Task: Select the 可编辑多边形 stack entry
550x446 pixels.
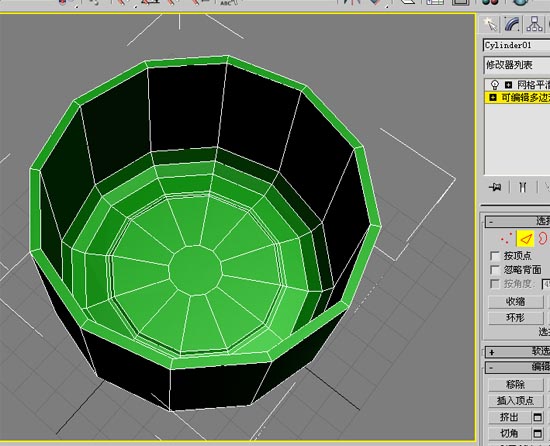Action: [x=525, y=97]
